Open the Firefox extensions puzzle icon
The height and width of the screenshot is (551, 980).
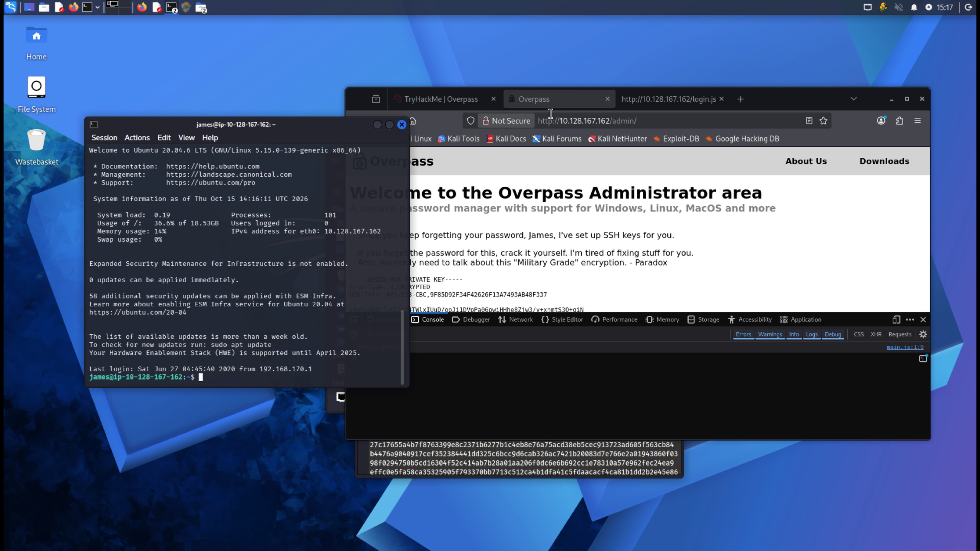899,121
